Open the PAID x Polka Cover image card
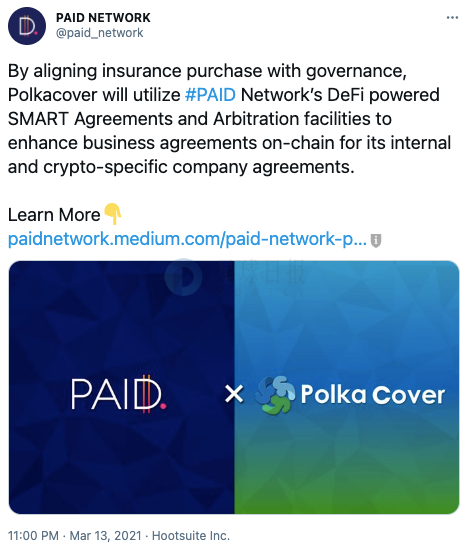Viewport: 470px width, 554px height. 234,387
